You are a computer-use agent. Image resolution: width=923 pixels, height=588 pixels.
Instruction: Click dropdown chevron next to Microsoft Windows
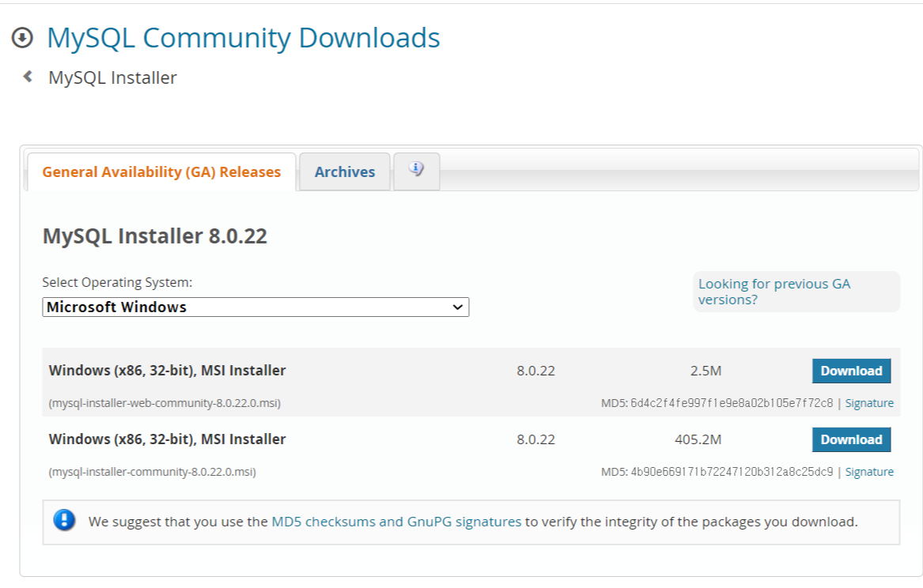[x=457, y=307]
